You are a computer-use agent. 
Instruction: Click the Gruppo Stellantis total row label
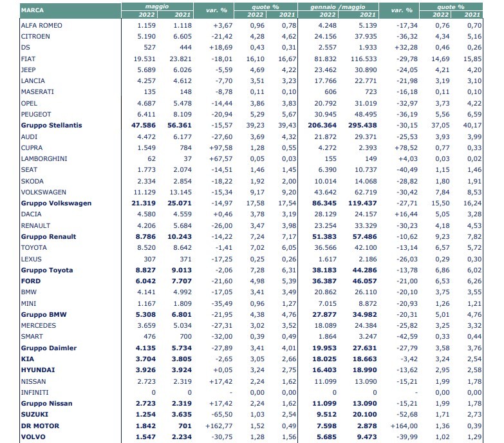(x=51, y=125)
